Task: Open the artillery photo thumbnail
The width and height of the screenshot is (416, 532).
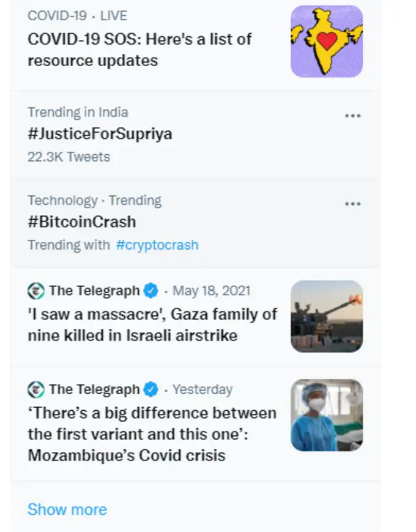Action: click(327, 317)
